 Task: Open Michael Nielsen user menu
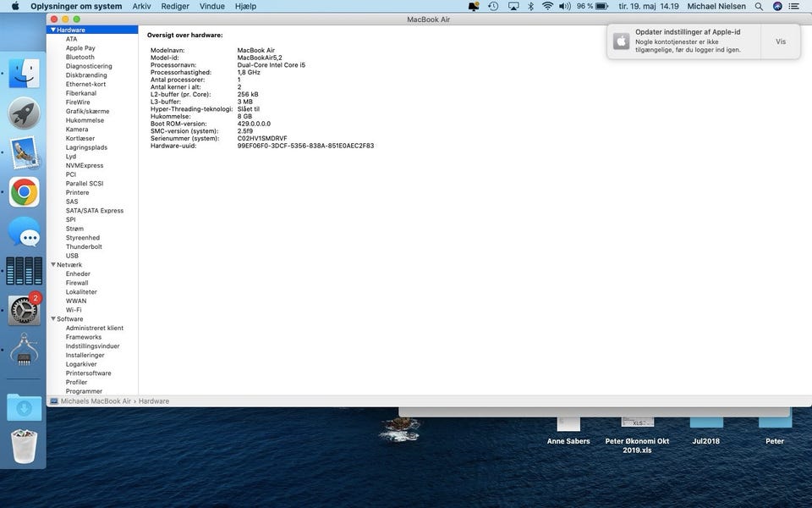pos(716,6)
